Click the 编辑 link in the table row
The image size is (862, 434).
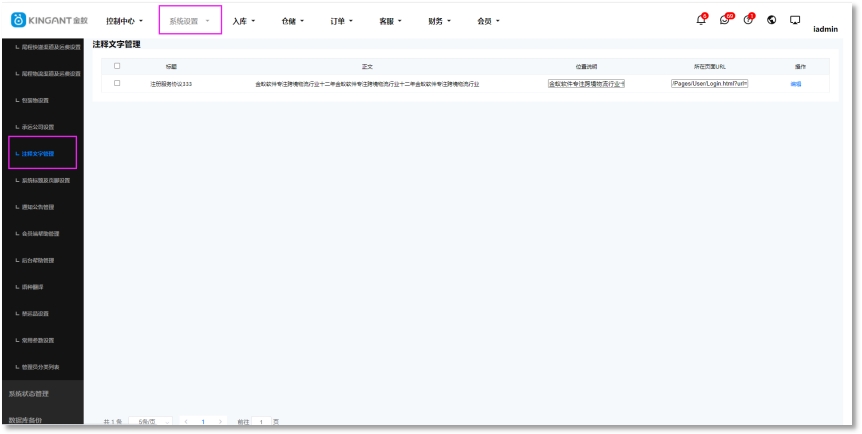point(796,84)
